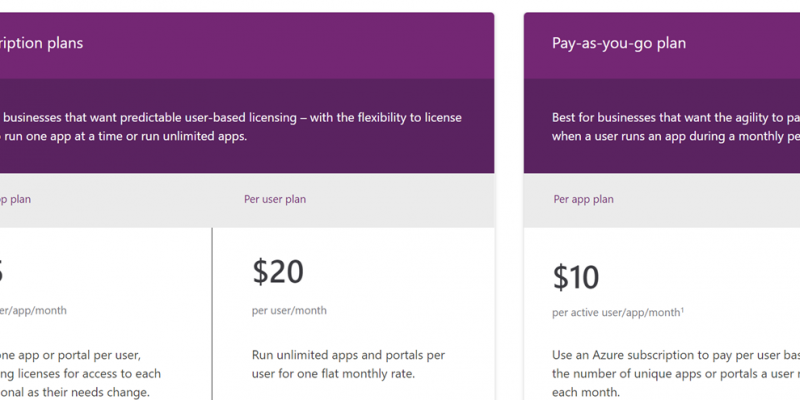
Task: Click the Pay-as-you-go plan heading
Action: (618, 43)
